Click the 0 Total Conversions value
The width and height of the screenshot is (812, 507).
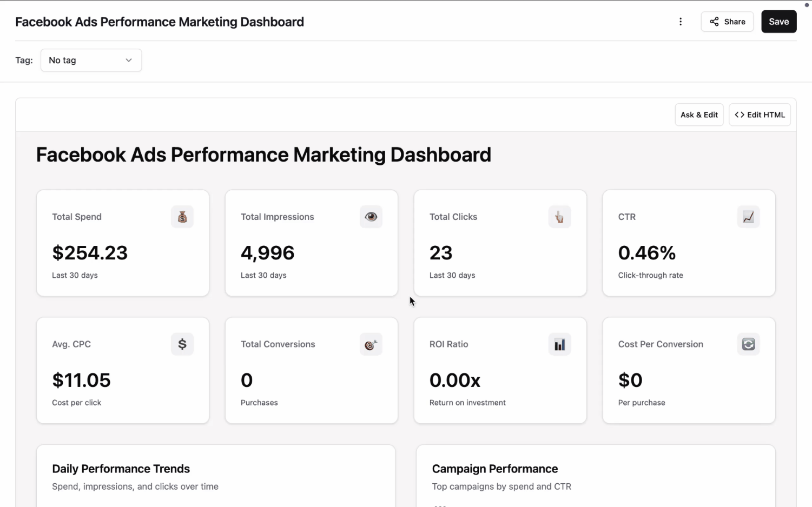[x=247, y=380]
